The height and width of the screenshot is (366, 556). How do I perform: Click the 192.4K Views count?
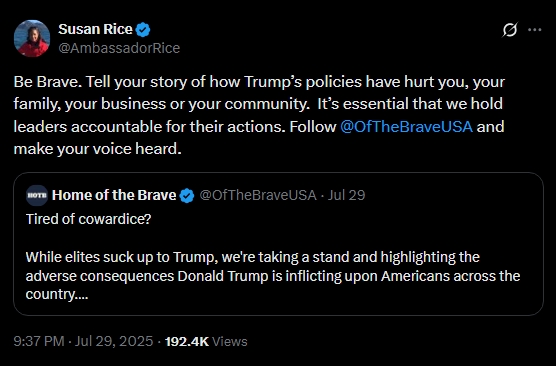(206, 341)
